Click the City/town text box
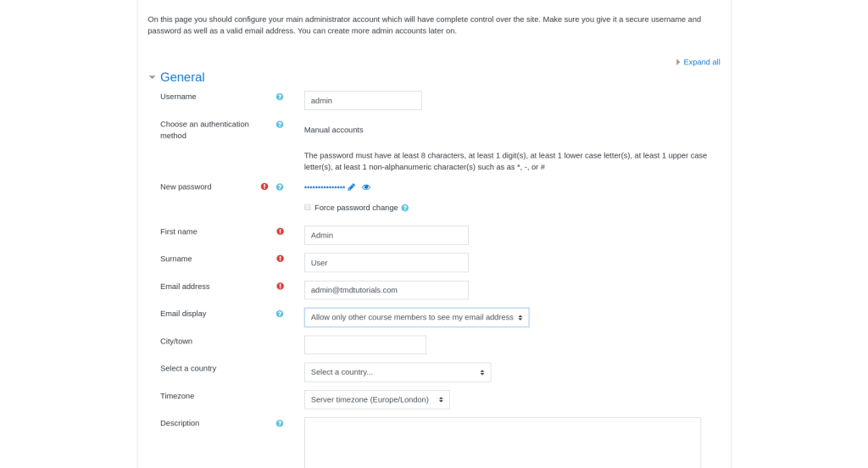 point(364,345)
